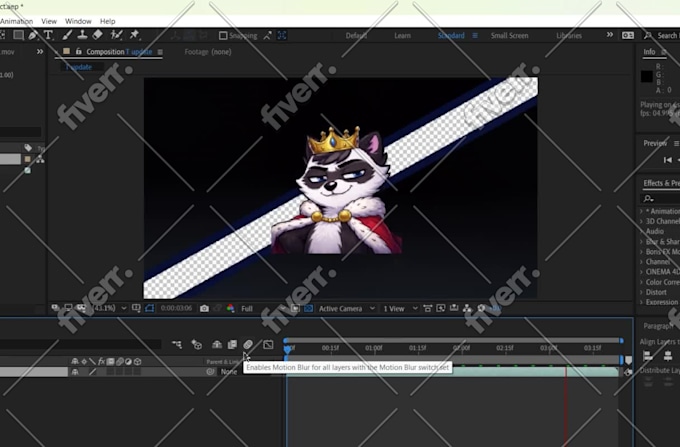
Task: Open the Graph Editor
Action: coord(268,345)
